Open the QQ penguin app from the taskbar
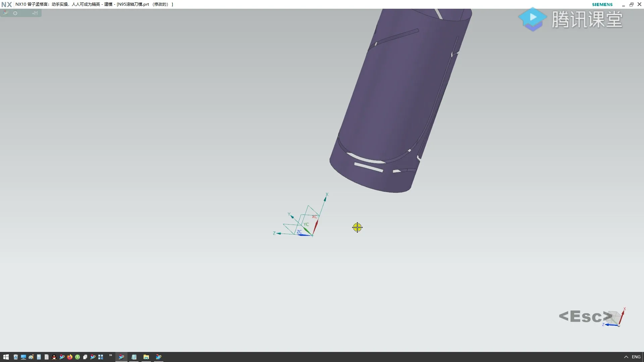Image resolution: width=644 pixels, height=362 pixels. (54, 357)
